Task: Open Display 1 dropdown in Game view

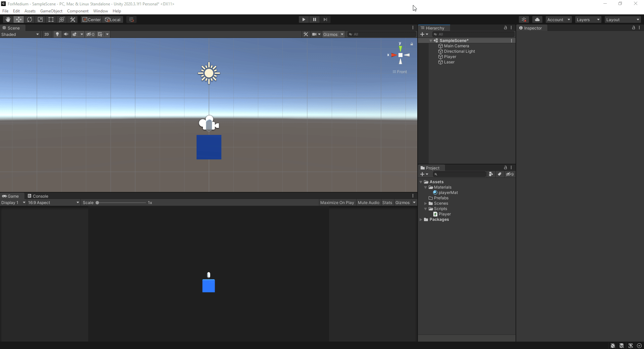Action: [13, 202]
